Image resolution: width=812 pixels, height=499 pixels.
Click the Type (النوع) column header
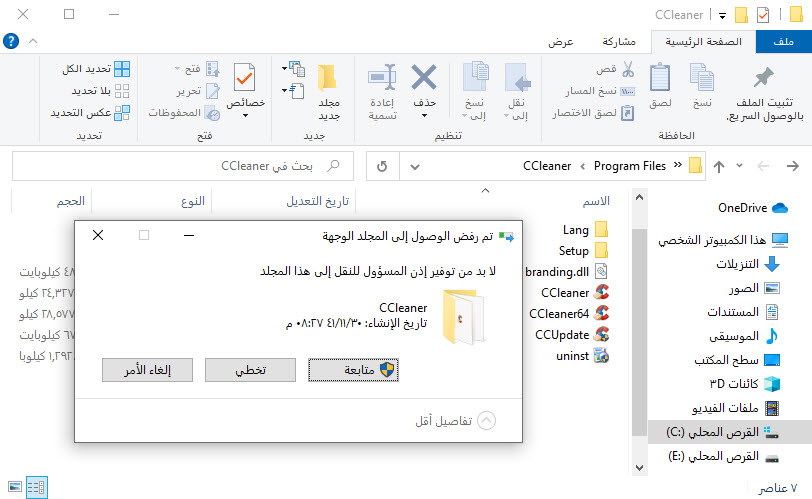point(193,201)
